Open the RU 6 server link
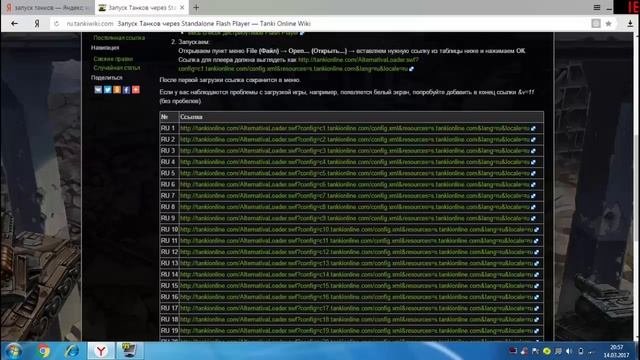Image resolution: width=640 pixels, height=360 pixels. click(355, 184)
